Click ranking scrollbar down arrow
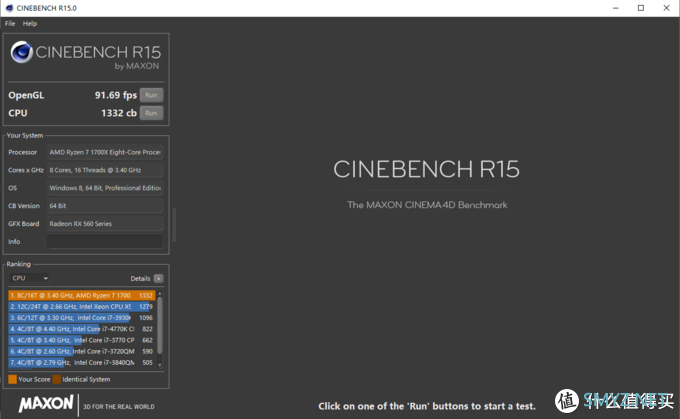Viewport: 680px width, 419px height. pos(160,365)
